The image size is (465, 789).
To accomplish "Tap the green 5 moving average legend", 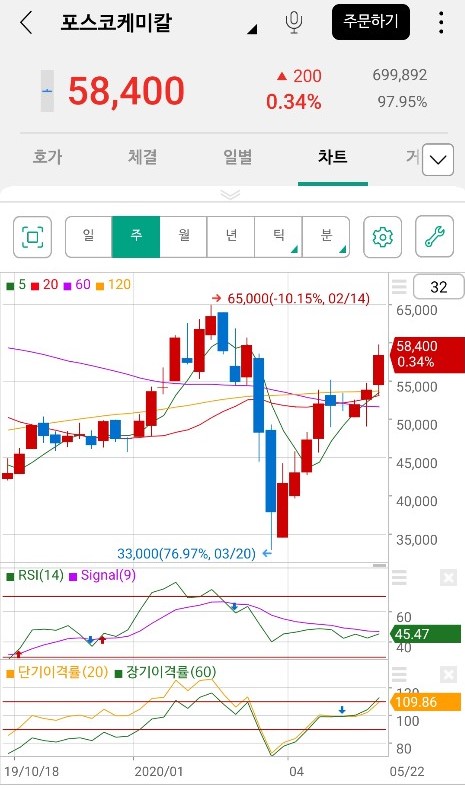I will pos(16,285).
